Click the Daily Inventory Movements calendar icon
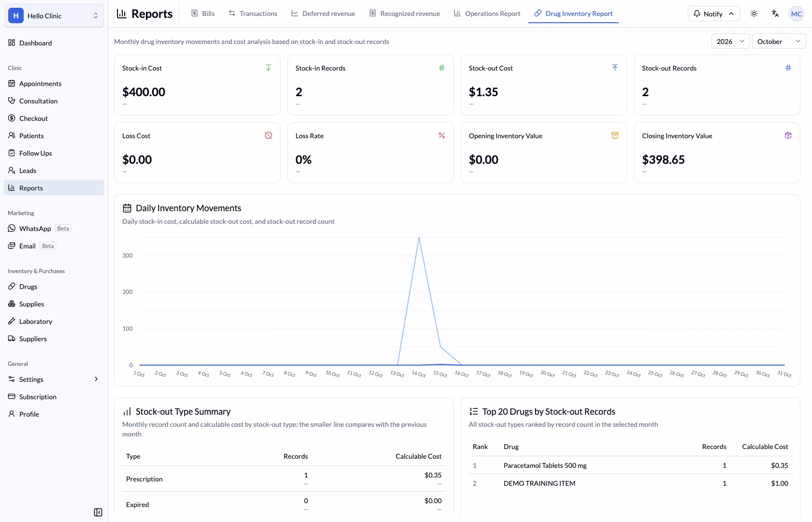 pyautogui.click(x=127, y=208)
